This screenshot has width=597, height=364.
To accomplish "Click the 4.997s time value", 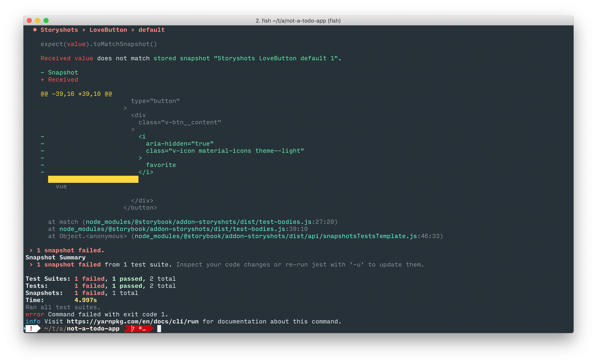I will (x=86, y=300).
